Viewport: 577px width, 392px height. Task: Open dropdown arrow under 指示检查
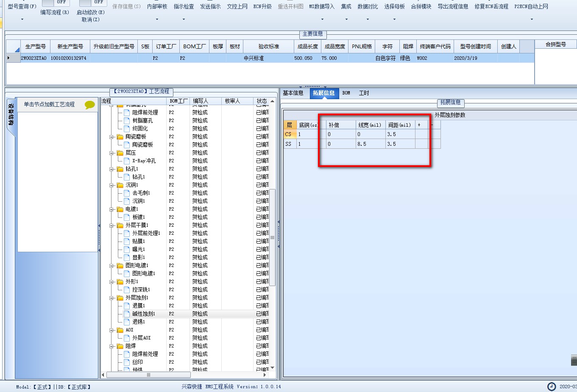(x=184, y=19)
